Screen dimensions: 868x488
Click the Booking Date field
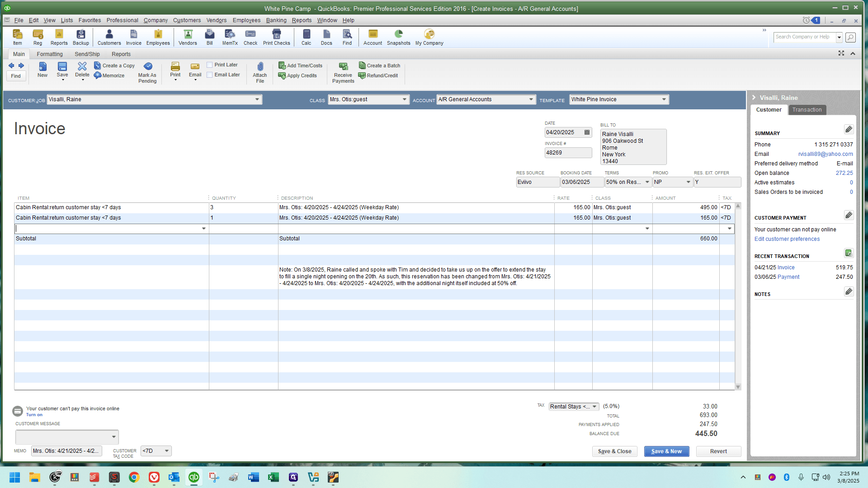[582, 182]
